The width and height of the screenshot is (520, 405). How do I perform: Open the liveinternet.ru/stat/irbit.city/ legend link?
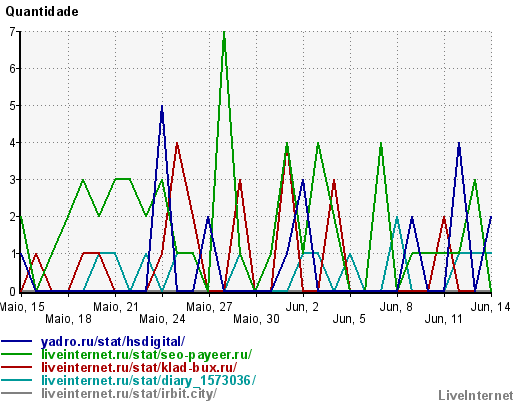point(129,393)
